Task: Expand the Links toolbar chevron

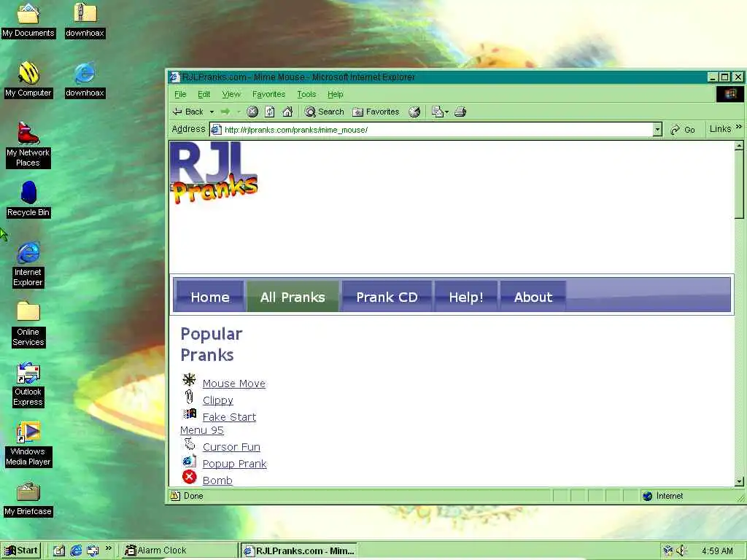Action: (738, 127)
